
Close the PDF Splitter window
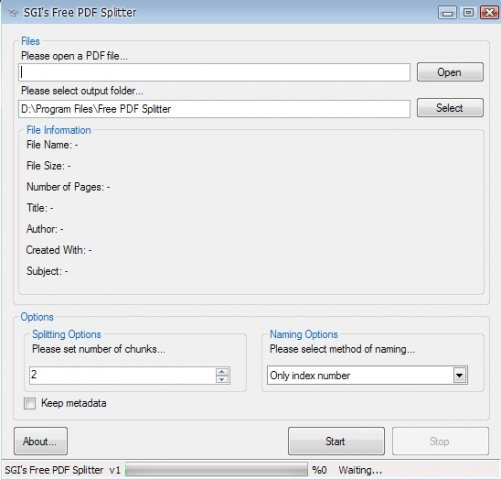(489, 13)
